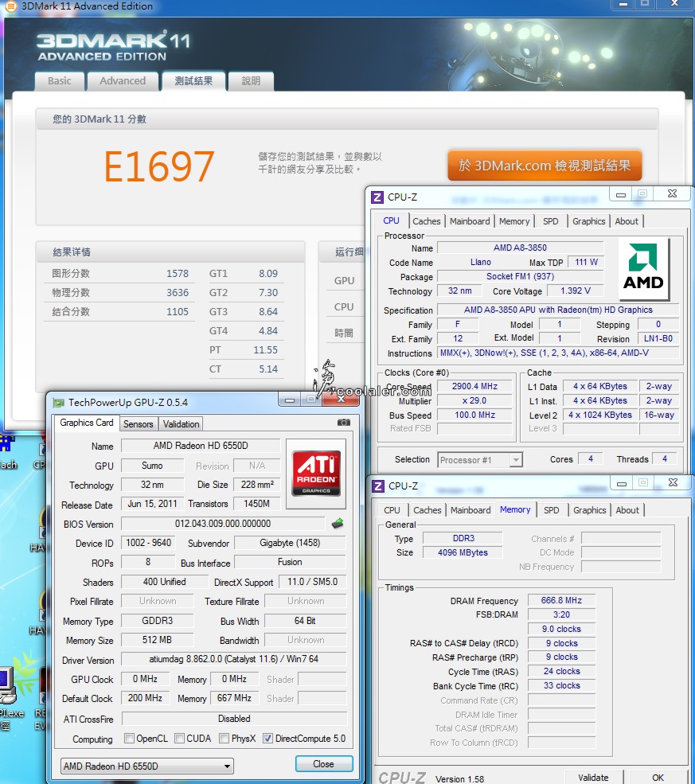This screenshot has height=784, width=695.
Task: Select the 測試結果 tab
Action: (193, 81)
